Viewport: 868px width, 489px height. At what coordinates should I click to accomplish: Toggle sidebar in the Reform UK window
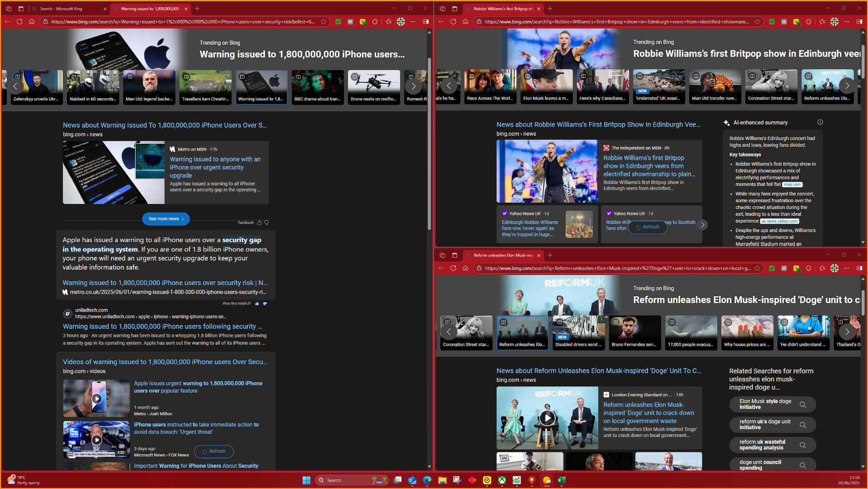tap(859, 268)
